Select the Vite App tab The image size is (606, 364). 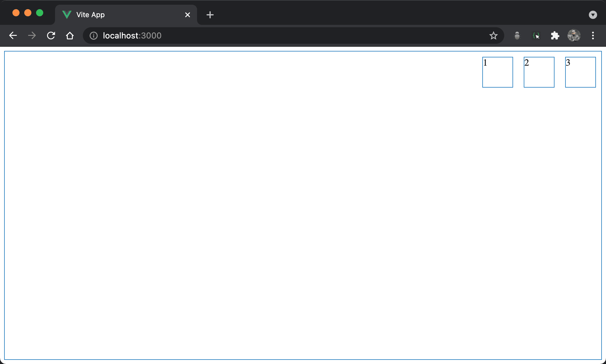coord(118,15)
